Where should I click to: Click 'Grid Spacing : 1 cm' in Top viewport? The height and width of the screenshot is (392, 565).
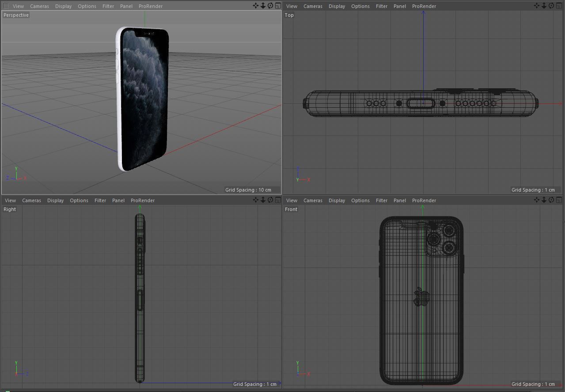point(533,190)
